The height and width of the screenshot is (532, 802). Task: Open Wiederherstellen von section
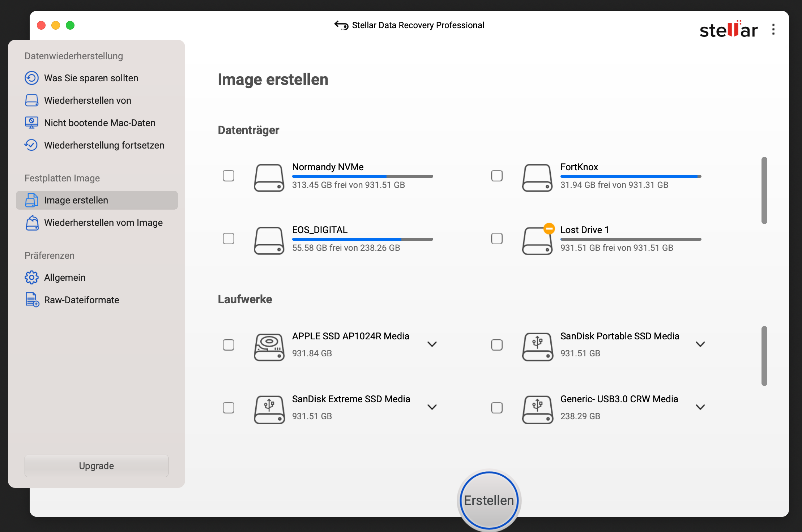[x=97, y=100]
